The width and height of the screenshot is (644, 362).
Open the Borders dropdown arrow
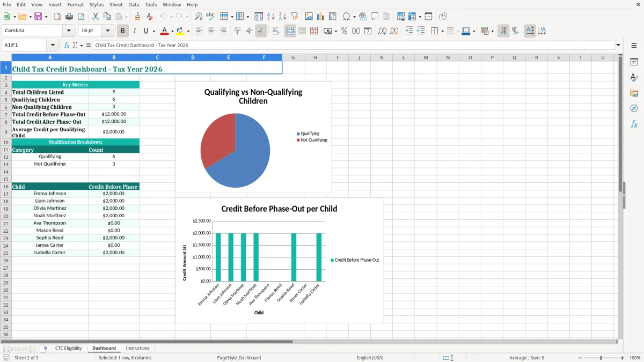[442, 31]
